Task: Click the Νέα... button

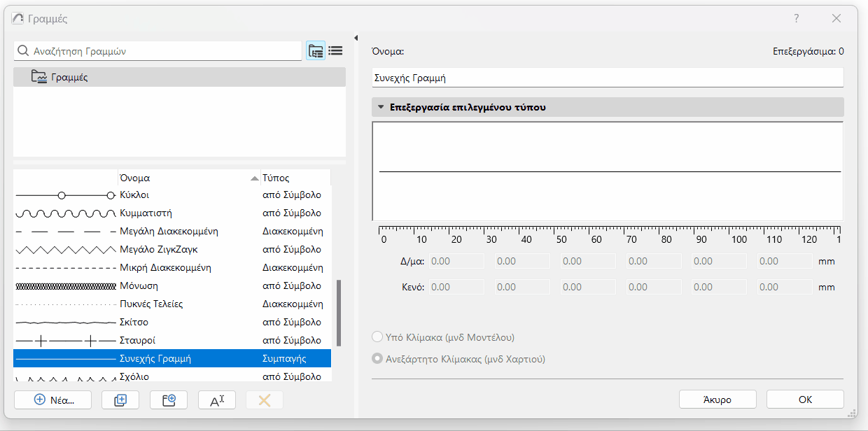Action: [x=53, y=400]
